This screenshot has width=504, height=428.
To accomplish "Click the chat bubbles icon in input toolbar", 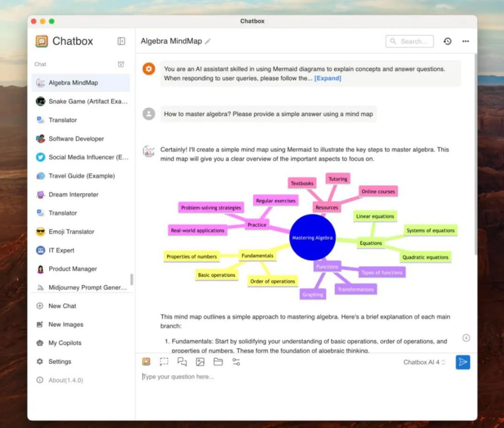I will coord(182,362).
